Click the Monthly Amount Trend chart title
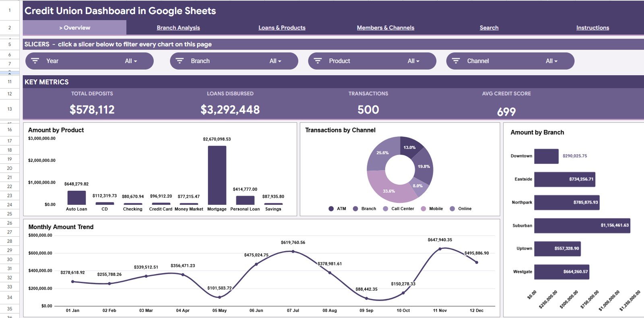Image resolution: width=644 pixels, height=318 pixels. click(61, 227)
